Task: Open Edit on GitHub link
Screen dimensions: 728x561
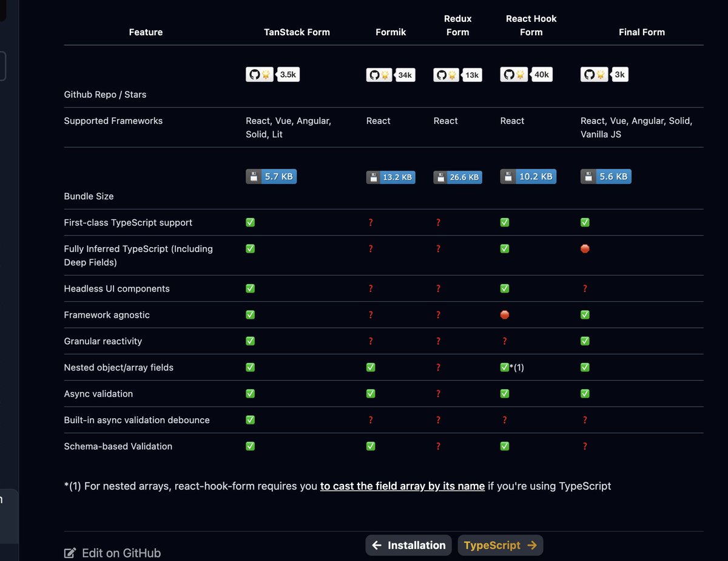Action: pyautogui.click(x=113, y=553)
